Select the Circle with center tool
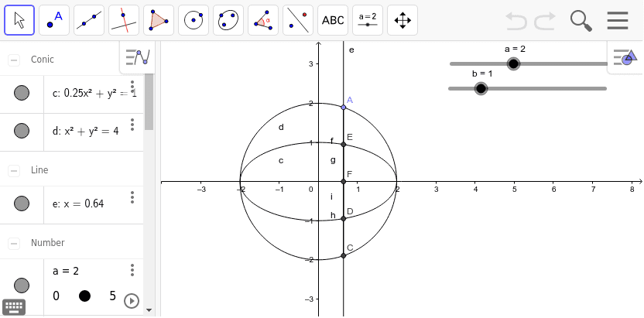644x318 pixels. coord(194,20)
